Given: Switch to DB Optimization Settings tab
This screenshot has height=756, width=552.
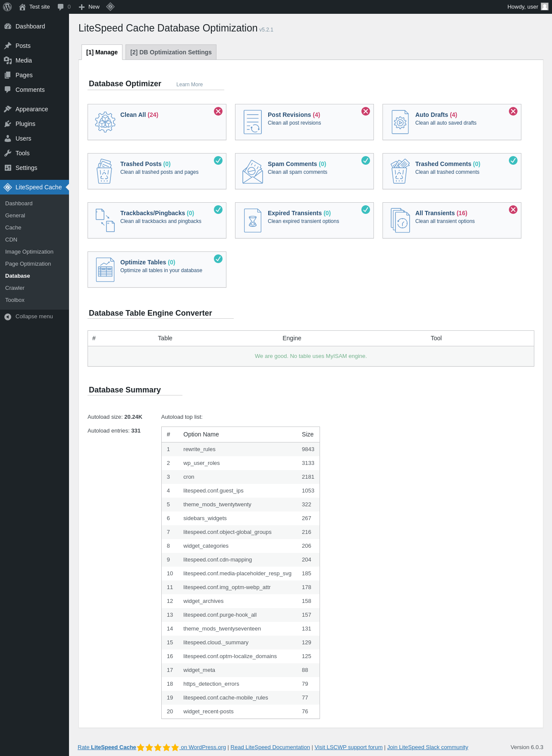Looking at the screenshot, I should tap(171, 52).
